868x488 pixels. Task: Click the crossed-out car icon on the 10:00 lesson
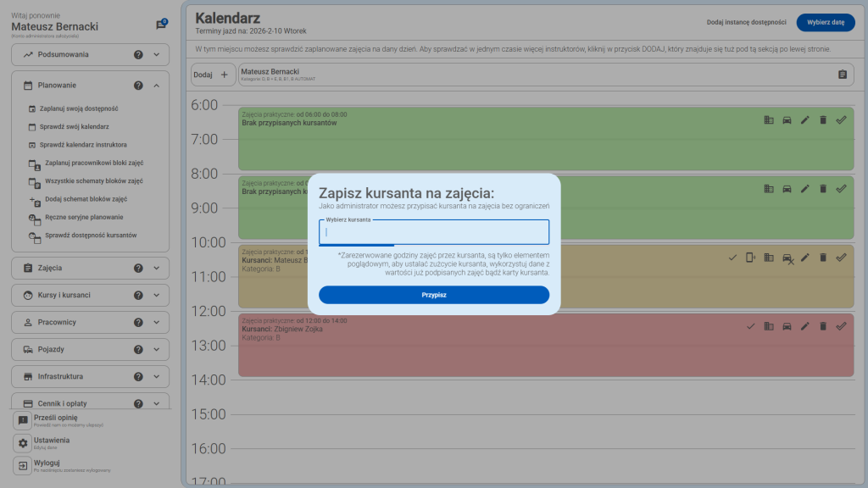(787, 258)
